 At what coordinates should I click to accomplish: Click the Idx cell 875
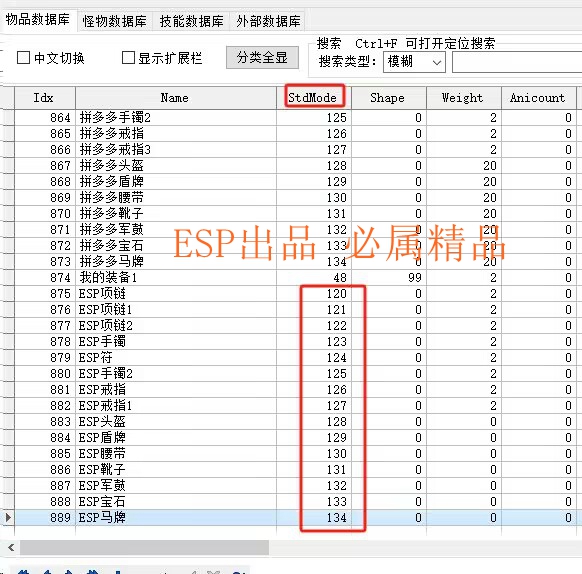pyautogui.click(x=45, y=294)
